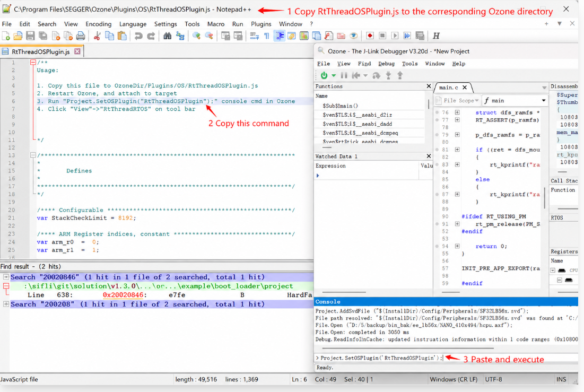Close the Functions panel in Ozone
This screenshot has height=392, width=584.
pos(429,86)
